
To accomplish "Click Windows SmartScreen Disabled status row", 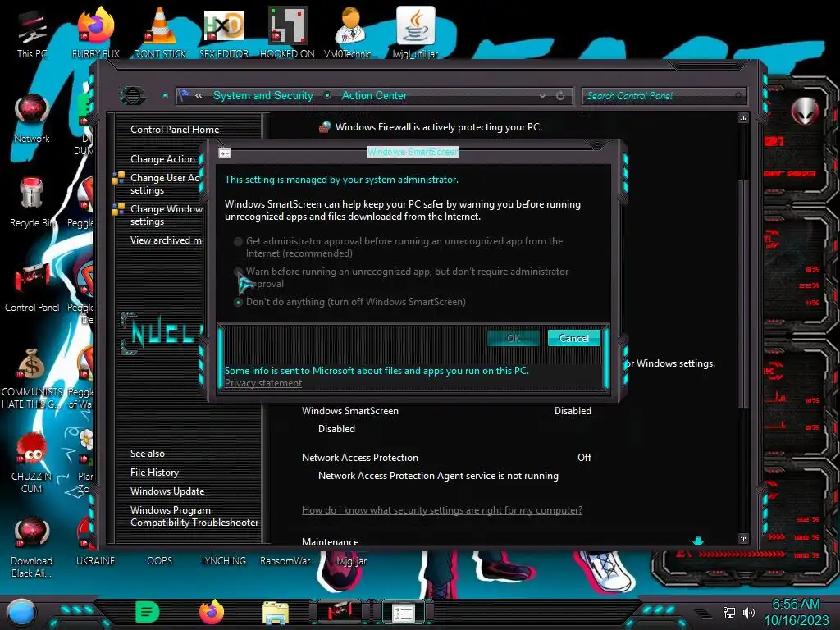I will 446,411.
